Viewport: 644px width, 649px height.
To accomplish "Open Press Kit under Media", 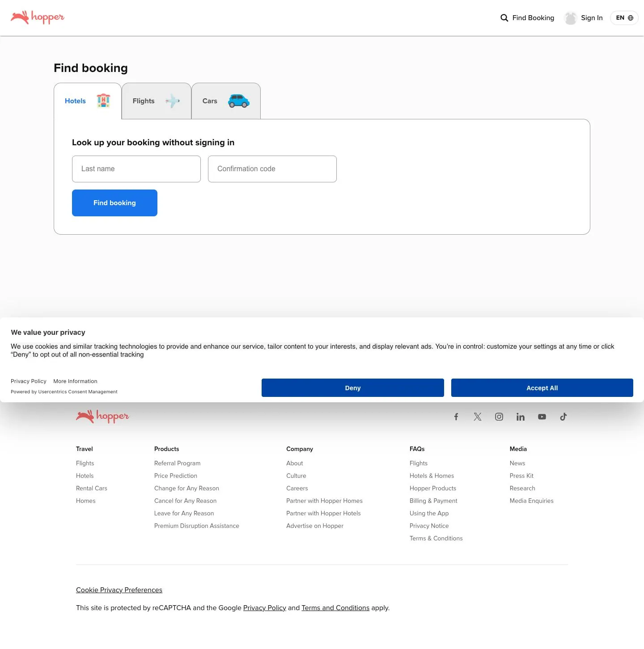I will click(x=521, y=476).
